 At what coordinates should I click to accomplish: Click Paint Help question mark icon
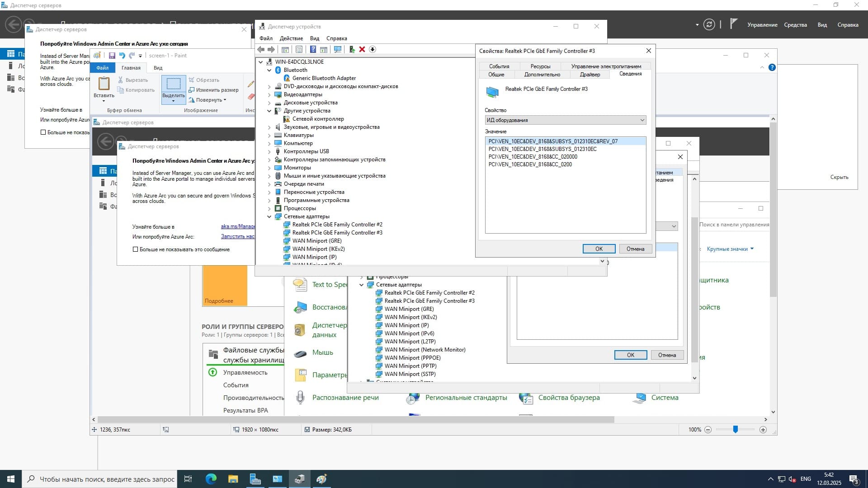click(x=772, y=67)
